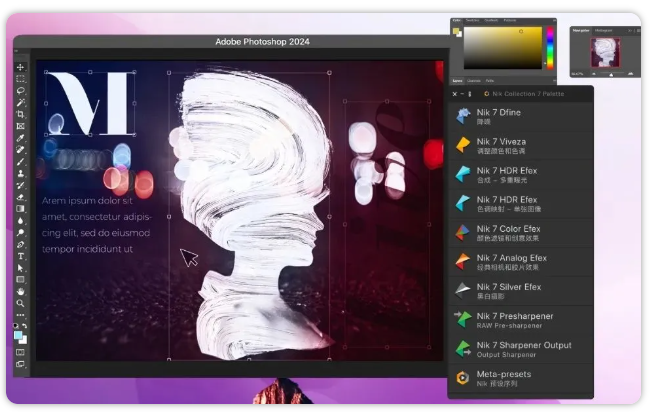Open the Color panel options menu
The image size is (657, 412).
click(x=554, y=20)
